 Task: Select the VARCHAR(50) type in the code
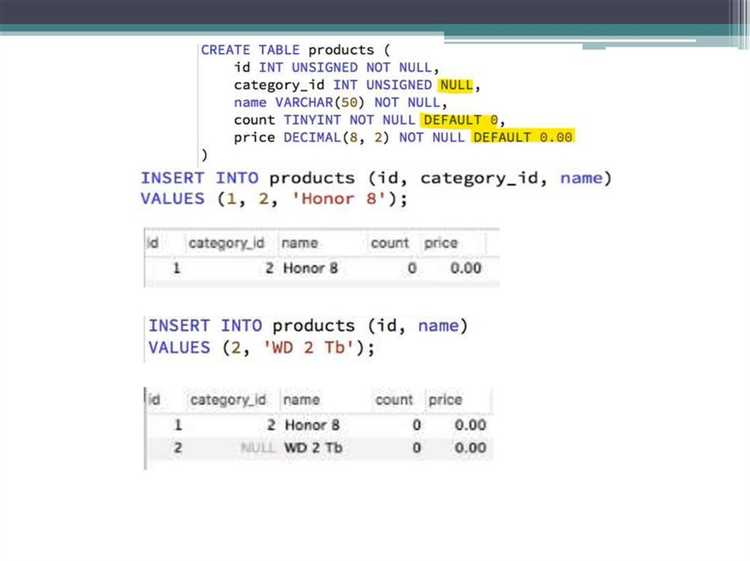pyautogui.click(x=320, y=103)
